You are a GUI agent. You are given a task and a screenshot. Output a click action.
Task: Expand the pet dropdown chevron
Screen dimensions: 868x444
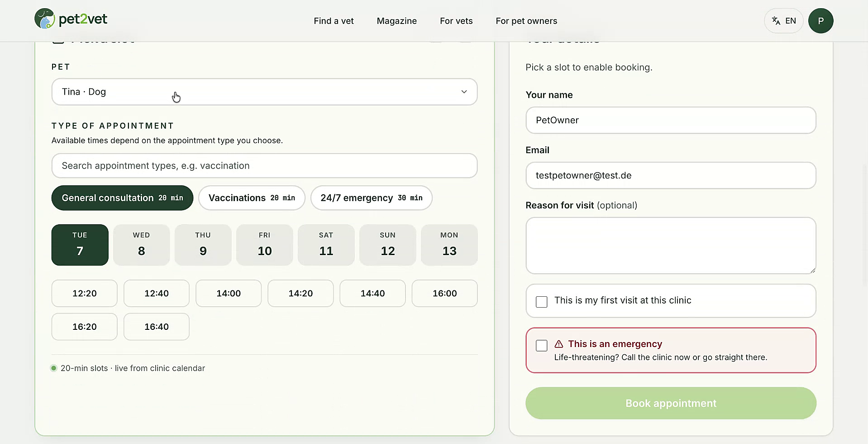click(x=464, y=92)
